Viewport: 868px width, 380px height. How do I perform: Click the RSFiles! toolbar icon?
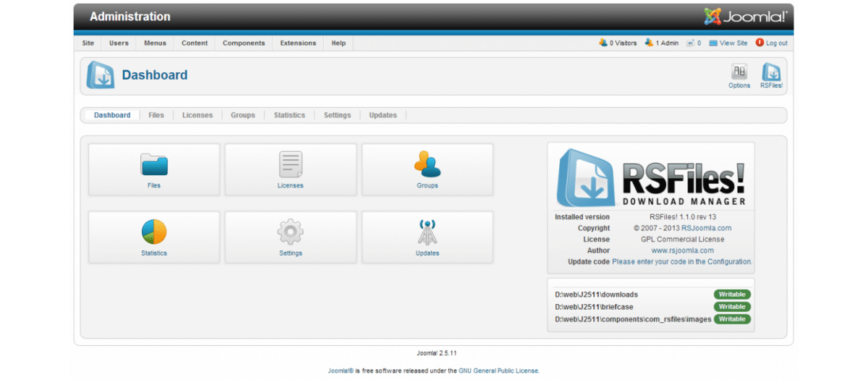click(x=771, y=76)
